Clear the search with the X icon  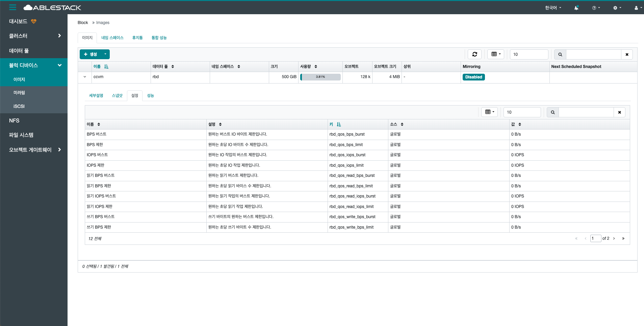tap(627, 54)
